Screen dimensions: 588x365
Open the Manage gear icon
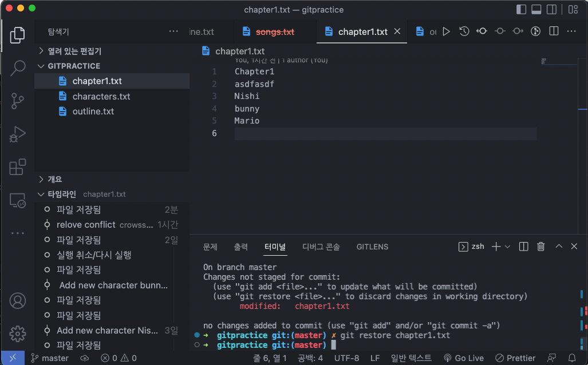tap(17, 334)
